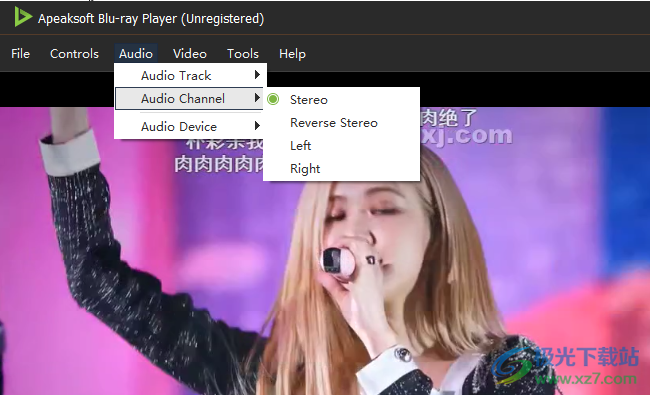
Task: Open the Audio Device submenu entry
Action: pos(190,126)
